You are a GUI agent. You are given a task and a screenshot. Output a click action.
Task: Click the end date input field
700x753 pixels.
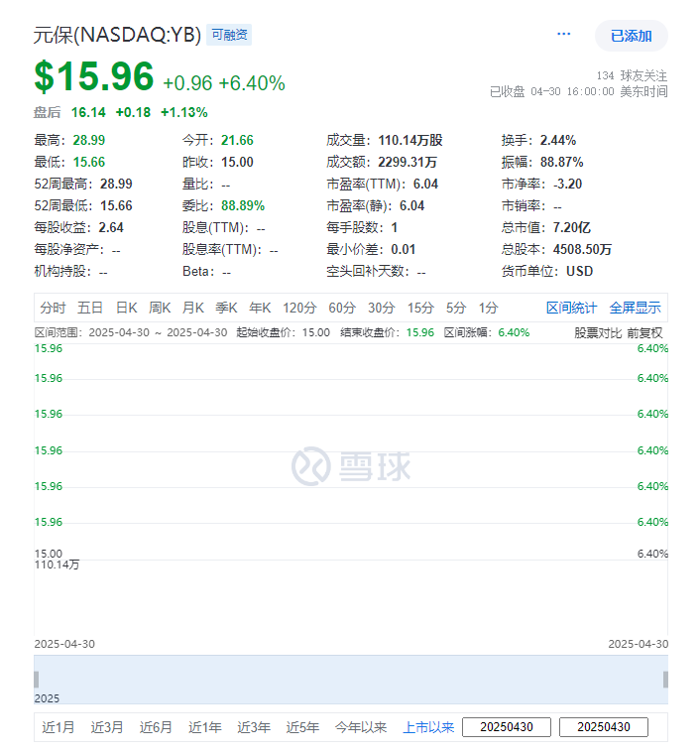603,727
